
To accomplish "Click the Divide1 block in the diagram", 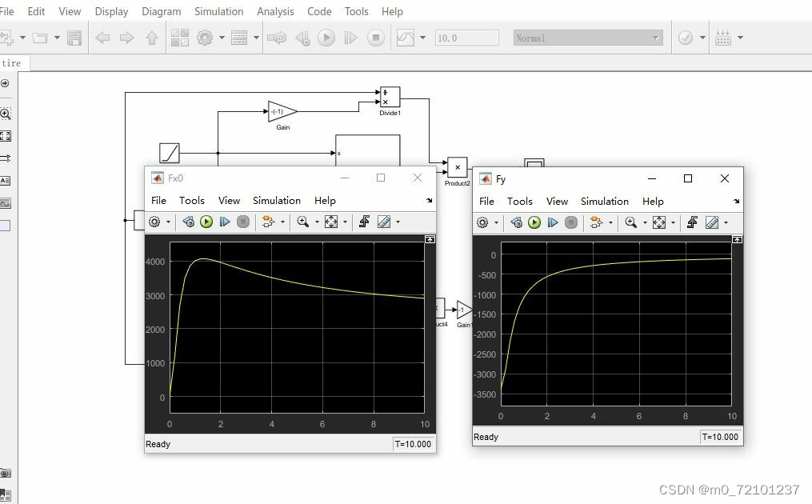I will coord(390,97).
